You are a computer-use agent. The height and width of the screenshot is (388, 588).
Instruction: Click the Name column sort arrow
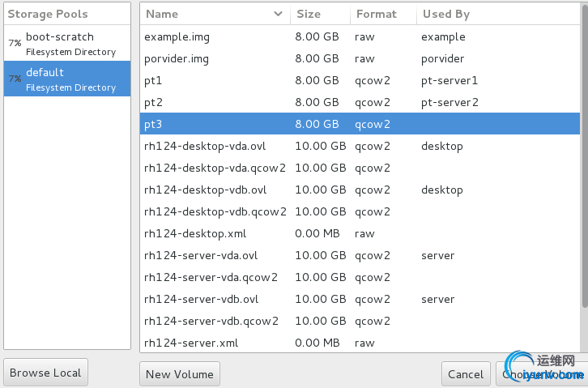pos(279,14)
